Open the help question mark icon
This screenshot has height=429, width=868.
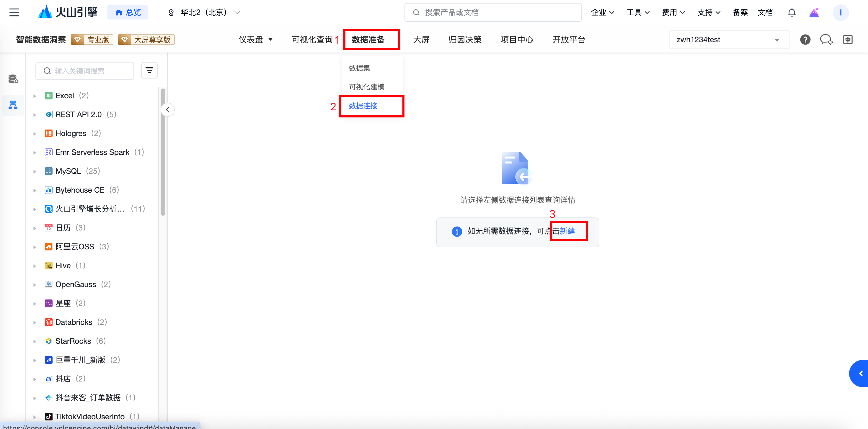pyautogui.click(x=805, y=40)
